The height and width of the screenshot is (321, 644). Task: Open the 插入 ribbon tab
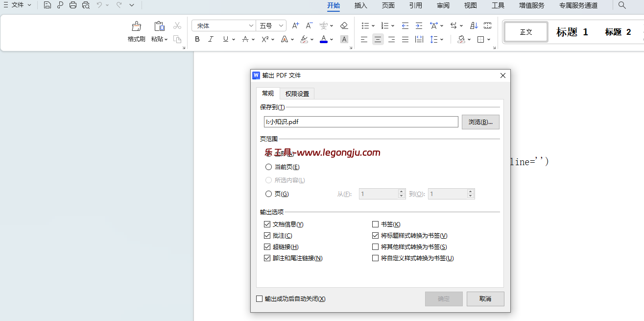pyautogui.click(x=361, y=6)
